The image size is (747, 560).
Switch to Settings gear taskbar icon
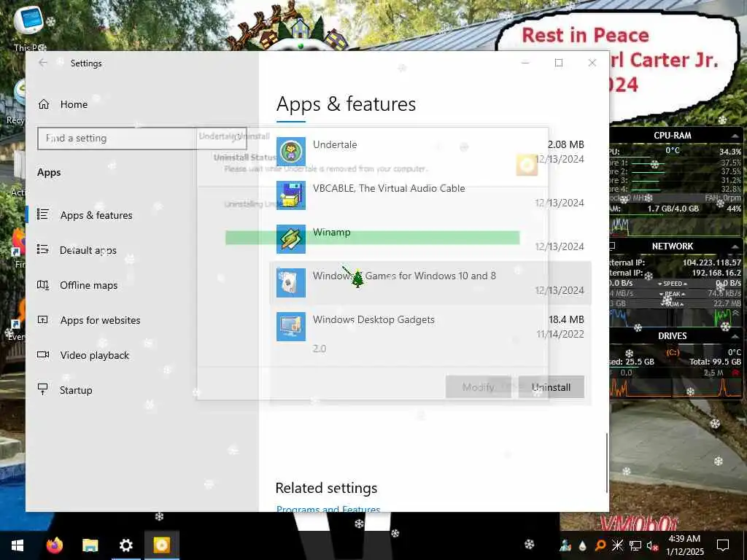(x=125, y=545)
